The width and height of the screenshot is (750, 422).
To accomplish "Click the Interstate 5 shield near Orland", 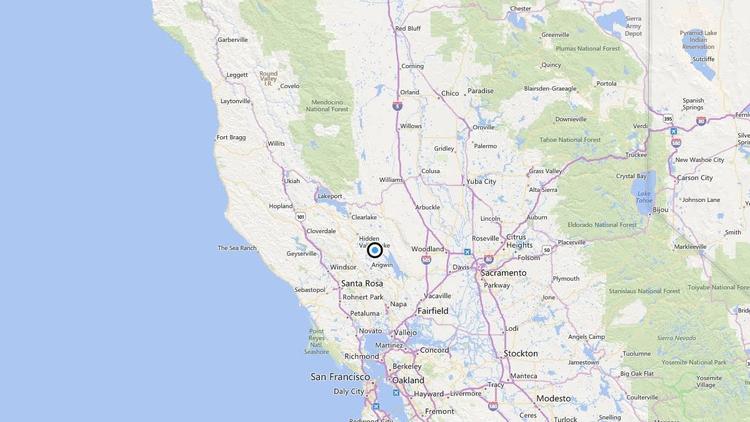I will coord(397,106).
